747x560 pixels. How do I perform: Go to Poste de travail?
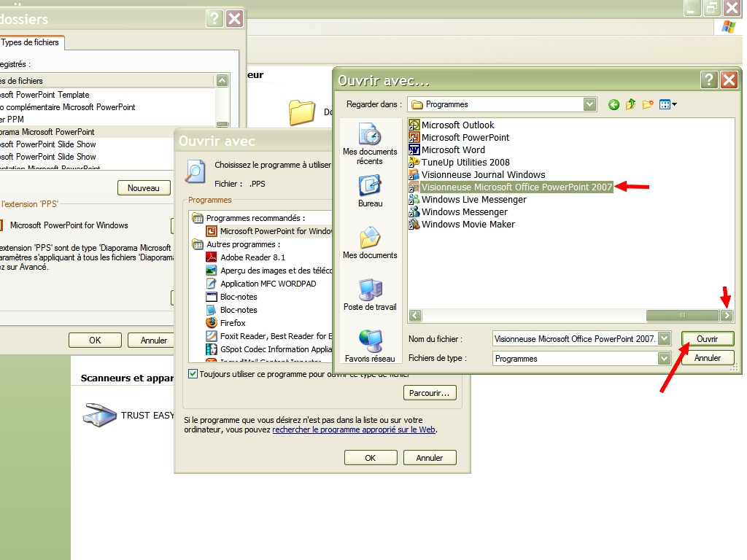click(370, 295)
